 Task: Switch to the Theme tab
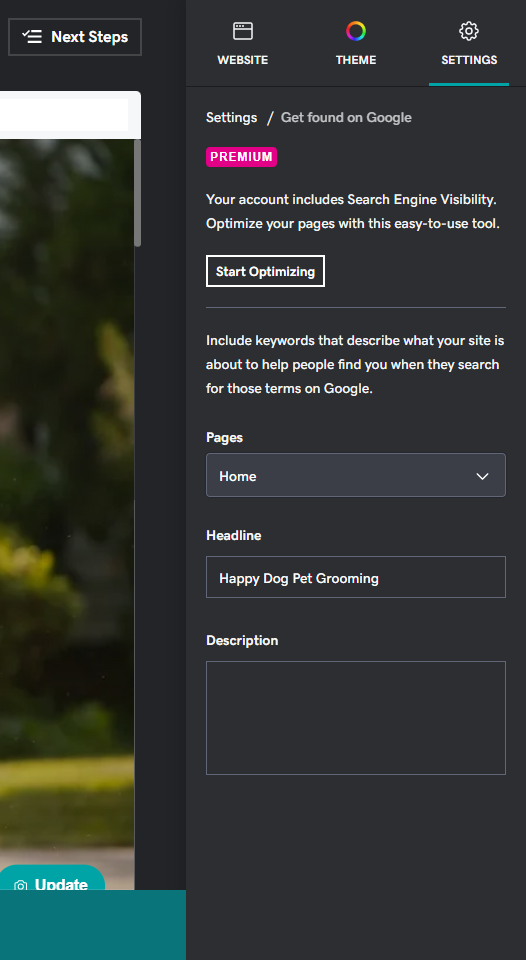[x=356, y=43]
